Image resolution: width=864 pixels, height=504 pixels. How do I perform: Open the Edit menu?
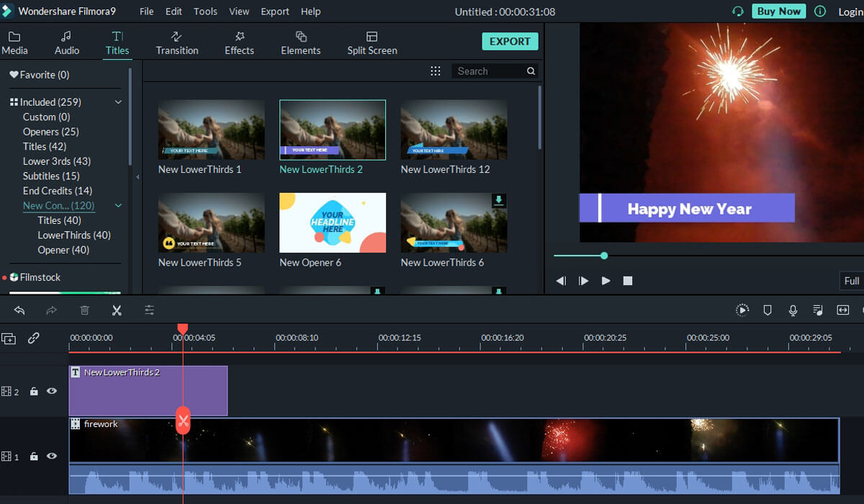pos(174,12)
